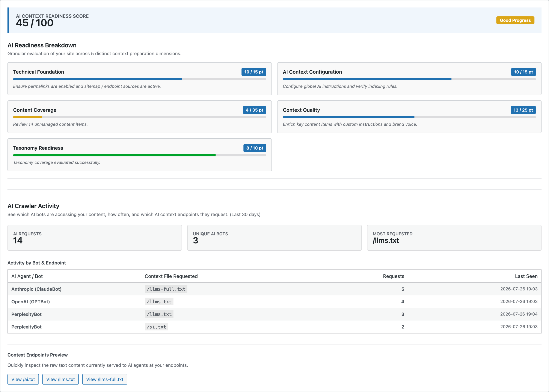The image size is (549, 392).
Task: Click the Last Seen column header
Action: [526, 276]
